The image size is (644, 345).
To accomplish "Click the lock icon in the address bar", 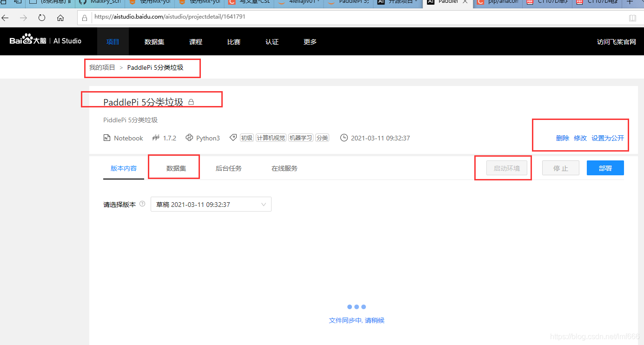I will 85,18.
